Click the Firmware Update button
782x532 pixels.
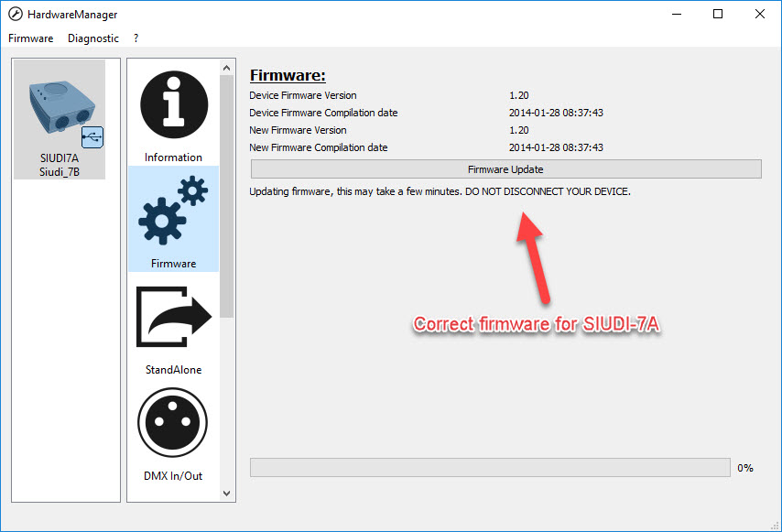point(505,169)
